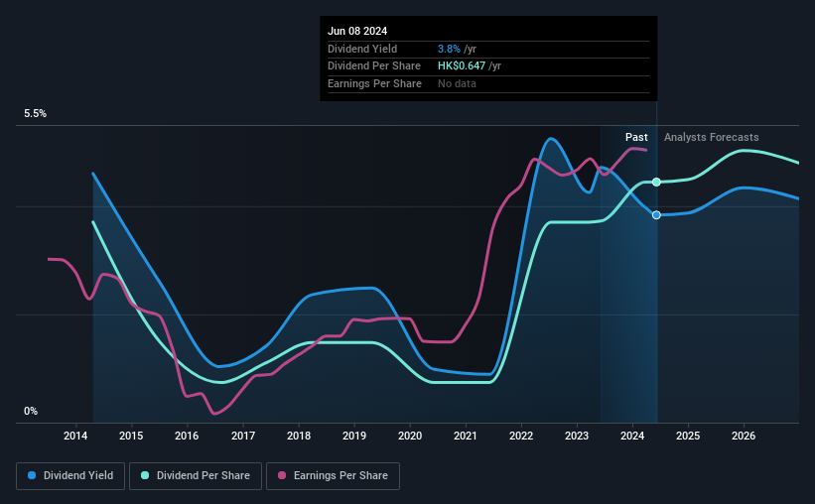Click the blue Dividend Yield legend dot
815x504 pixels.
tap(32, 475)
